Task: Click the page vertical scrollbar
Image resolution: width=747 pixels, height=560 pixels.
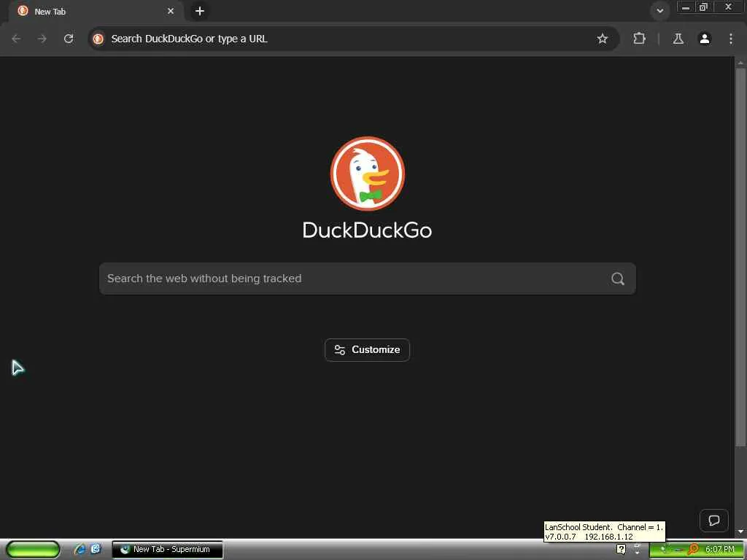Action: 740,257
